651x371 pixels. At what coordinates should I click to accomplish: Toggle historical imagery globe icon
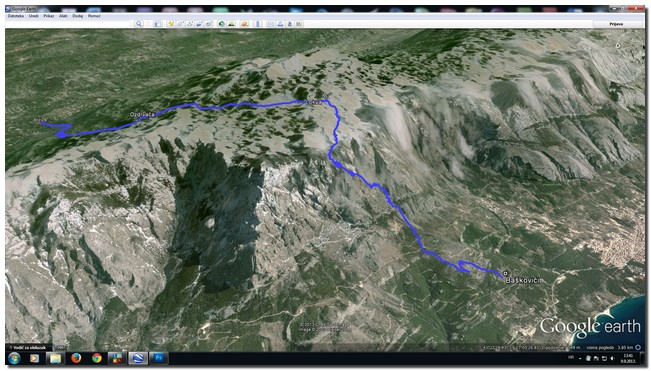click(221, 24)
